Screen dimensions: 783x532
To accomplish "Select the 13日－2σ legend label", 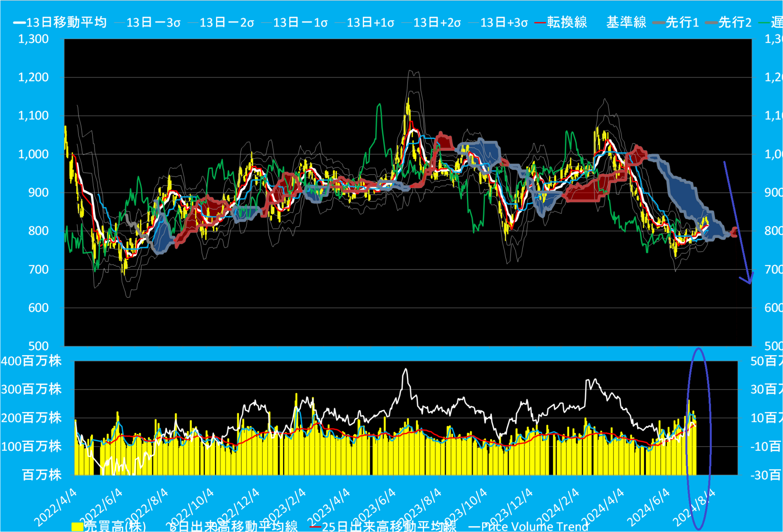I will pos(226,22).
